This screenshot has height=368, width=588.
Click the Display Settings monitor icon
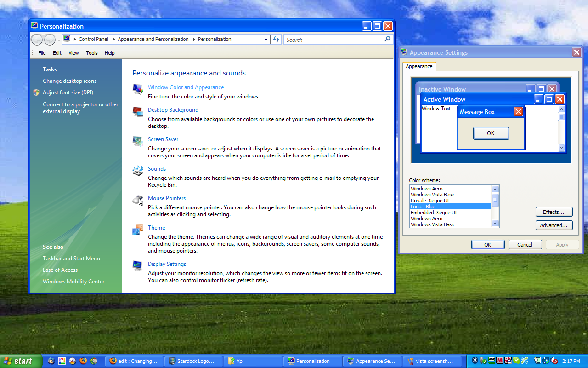pyautogui.click(x=137, y=265)
